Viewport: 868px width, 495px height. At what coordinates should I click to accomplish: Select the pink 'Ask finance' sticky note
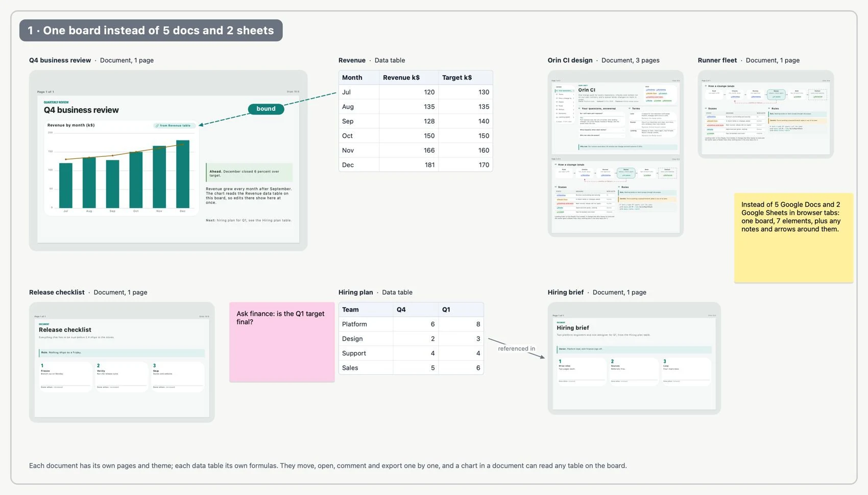(x=282, y=342)
